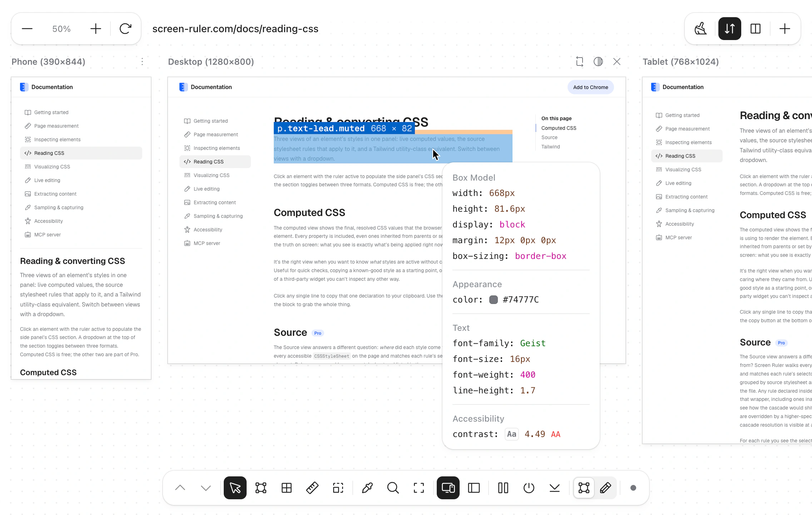This screenshot has width=812, height=515.
Task: Add a new viewport with the top-right plus icon
Action: pos(785,29)
